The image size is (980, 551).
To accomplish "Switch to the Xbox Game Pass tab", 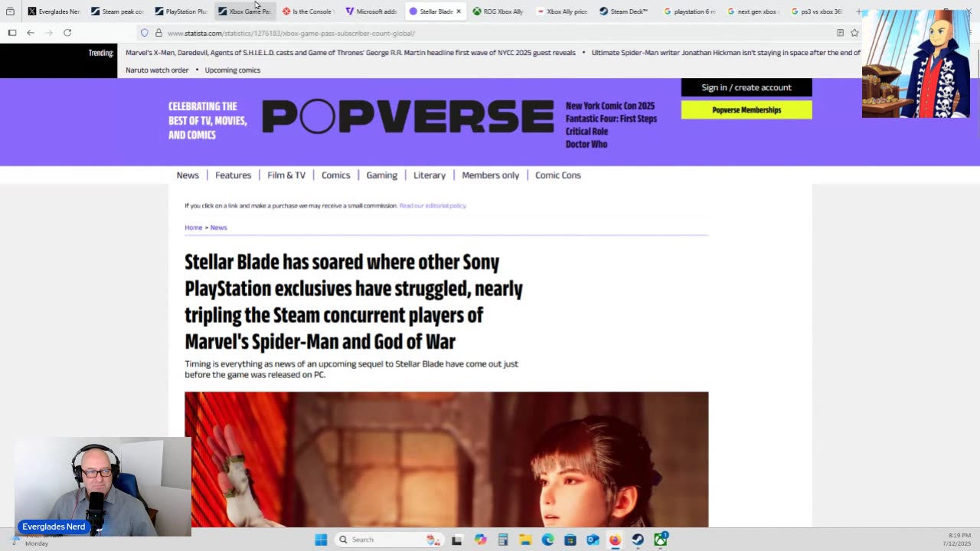I will click(x=243, y=11).
